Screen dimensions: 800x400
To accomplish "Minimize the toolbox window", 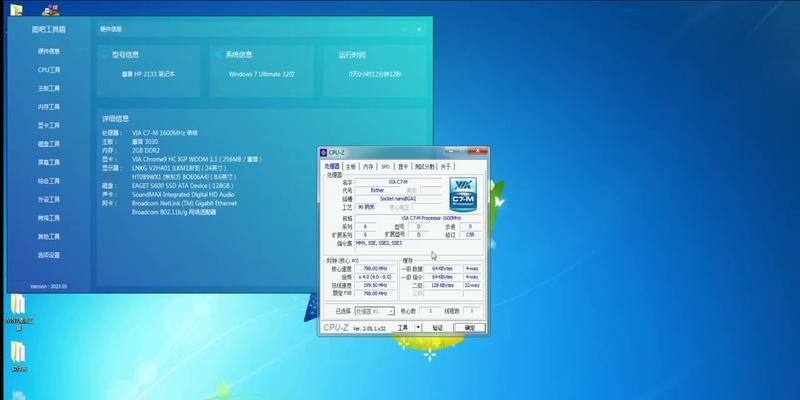I will click(x=403, y=30).
